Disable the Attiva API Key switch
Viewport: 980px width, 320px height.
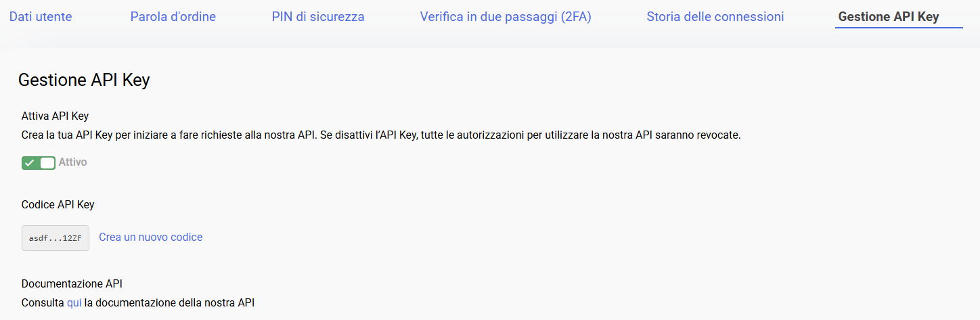[x=39, y=162]
